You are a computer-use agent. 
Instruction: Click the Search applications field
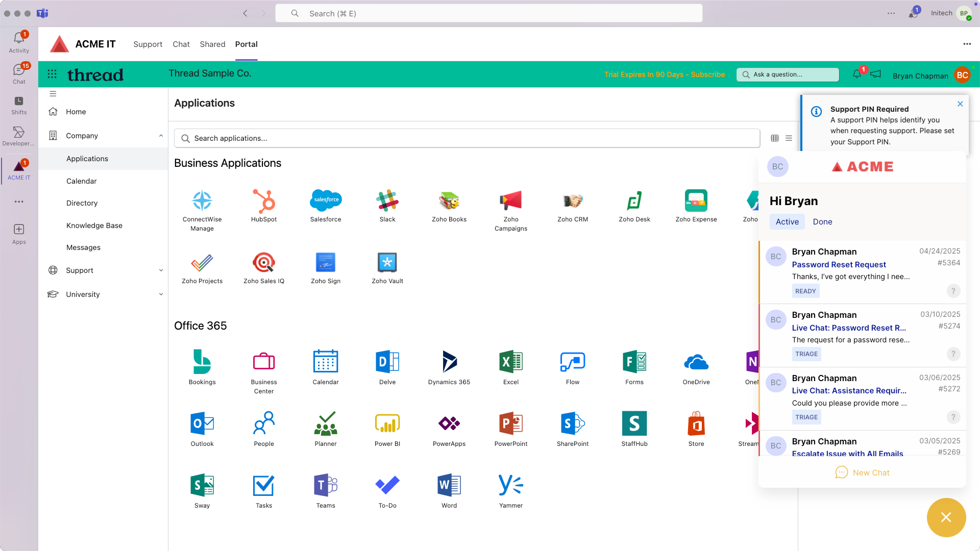(467, 138)
